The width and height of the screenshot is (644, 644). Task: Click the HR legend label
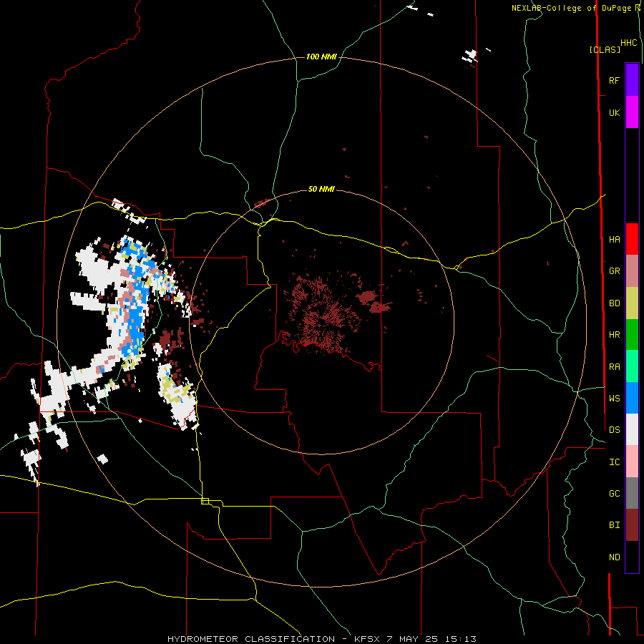614,335
